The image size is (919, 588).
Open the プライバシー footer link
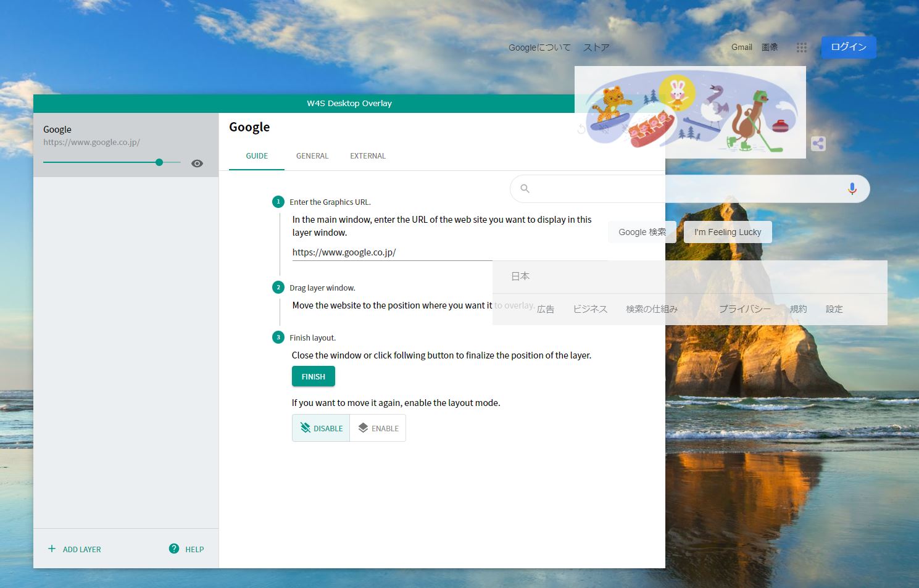point(745,309)
